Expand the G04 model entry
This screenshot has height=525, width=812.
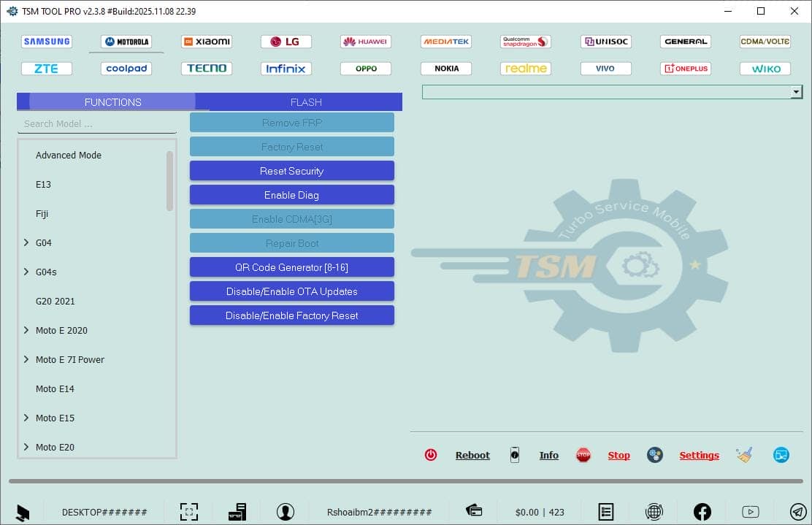[x=26, y=242]
